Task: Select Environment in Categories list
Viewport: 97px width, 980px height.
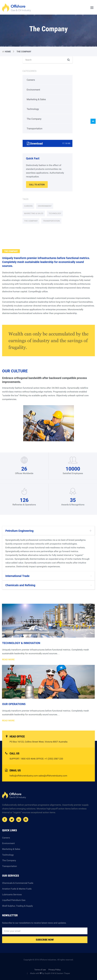Action: (33, 90)
